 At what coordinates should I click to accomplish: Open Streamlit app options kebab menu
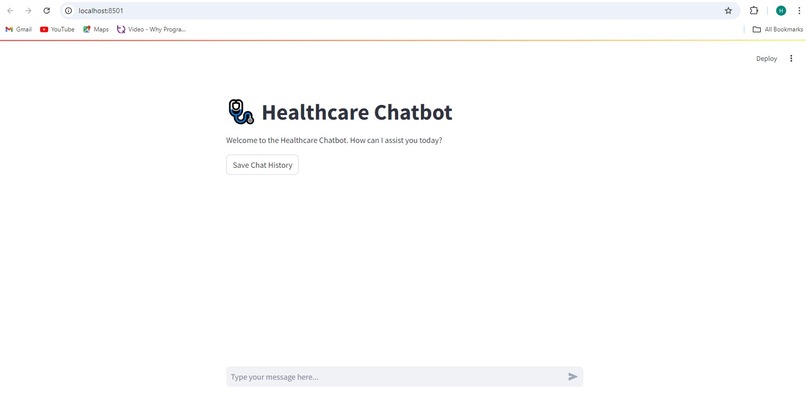(791, 59)
